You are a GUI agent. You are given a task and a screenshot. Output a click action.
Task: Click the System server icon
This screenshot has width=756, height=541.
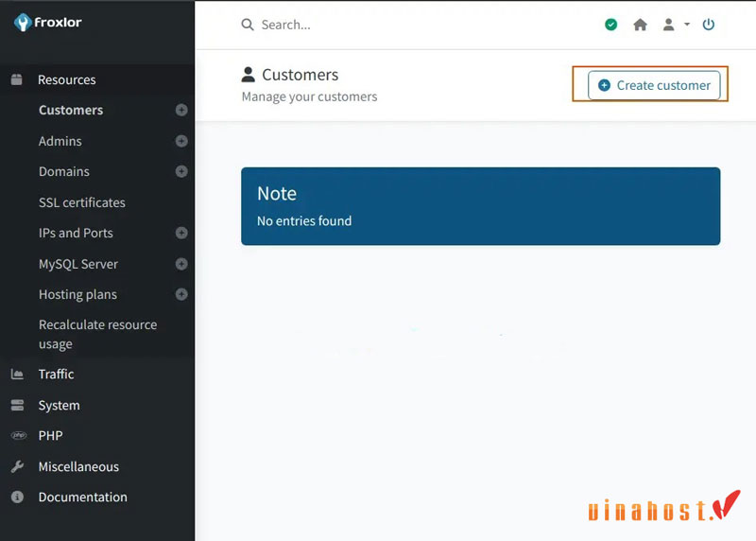[17, 405]
